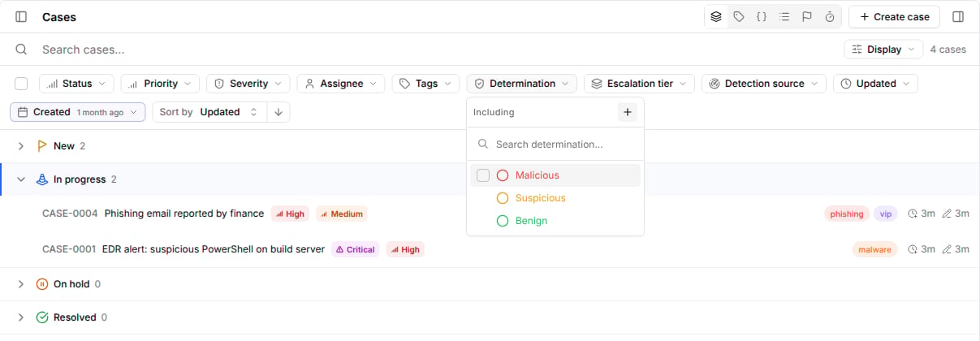Focus the Search cases input field
Viewport: 980px width, 341px height.
(x=438, y=50)
